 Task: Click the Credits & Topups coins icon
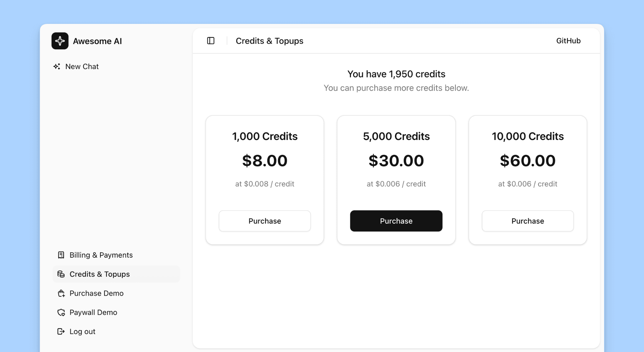pos(61,274)
